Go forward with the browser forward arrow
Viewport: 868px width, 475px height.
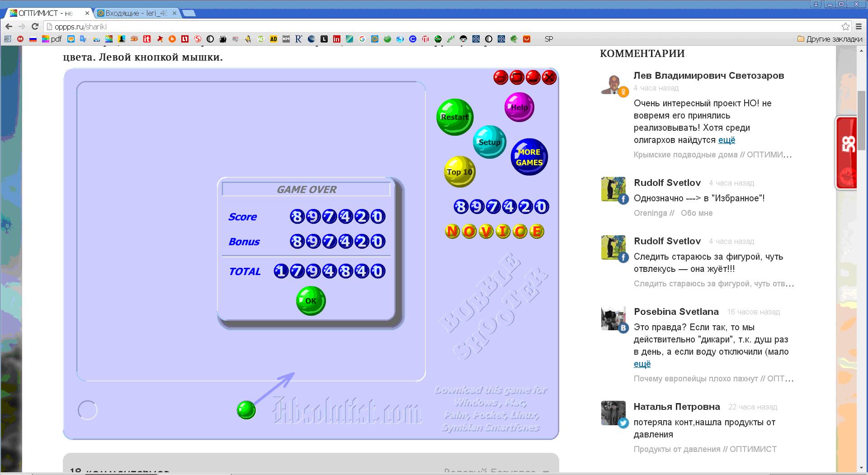pos(22,27)
